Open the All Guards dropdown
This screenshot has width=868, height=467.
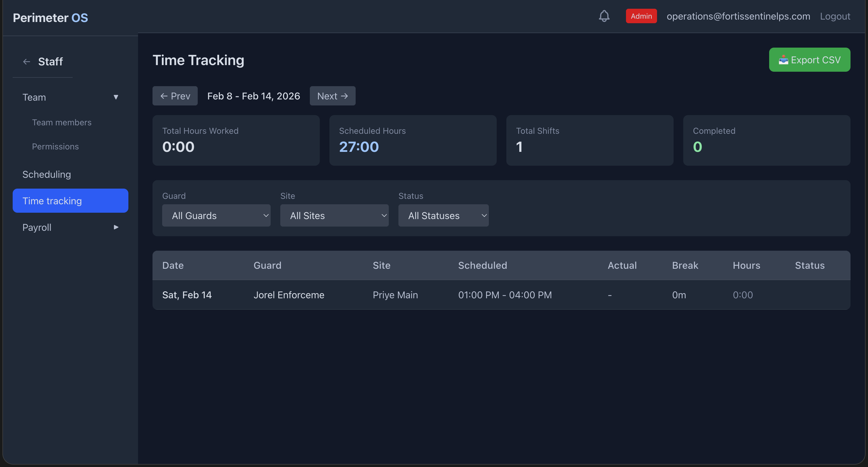click(216, 216)
